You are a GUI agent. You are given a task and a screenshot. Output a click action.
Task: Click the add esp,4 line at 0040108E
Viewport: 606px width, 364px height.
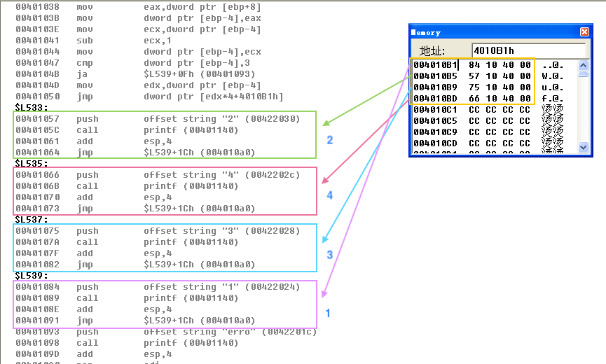(x=94, y=309)
